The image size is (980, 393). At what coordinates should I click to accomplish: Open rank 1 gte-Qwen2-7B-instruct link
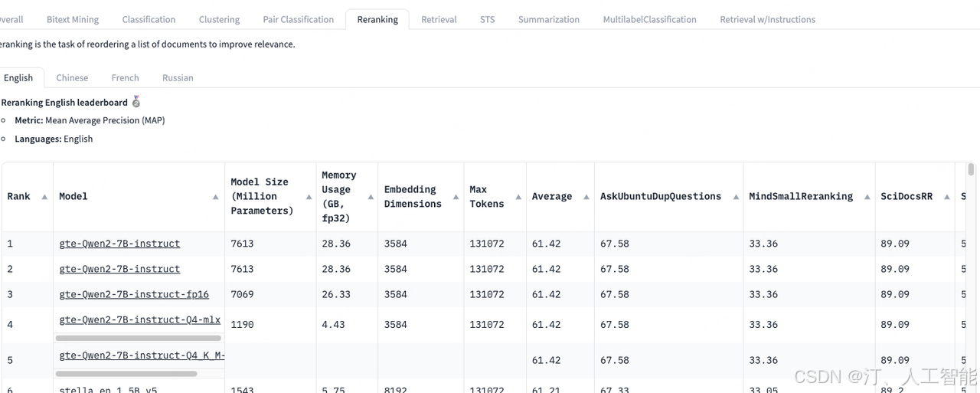119,244
